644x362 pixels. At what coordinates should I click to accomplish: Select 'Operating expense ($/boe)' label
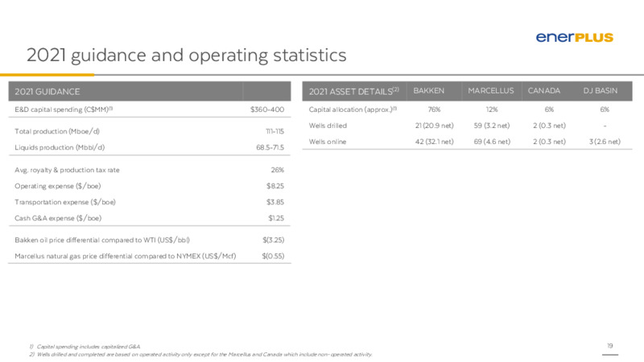tap(57, 186)
